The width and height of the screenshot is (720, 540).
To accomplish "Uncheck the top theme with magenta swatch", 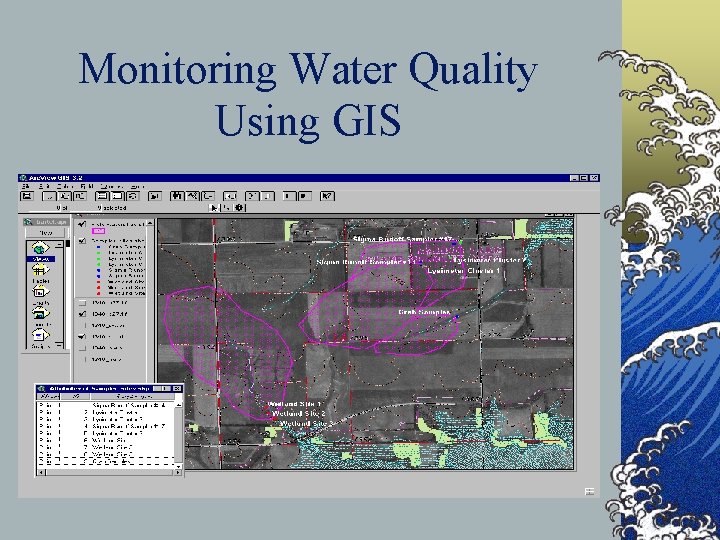I will pos(82,224).
